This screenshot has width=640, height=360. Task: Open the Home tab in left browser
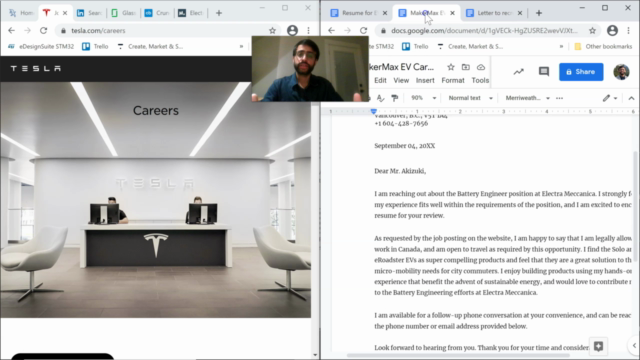click(x=22, y=13)
